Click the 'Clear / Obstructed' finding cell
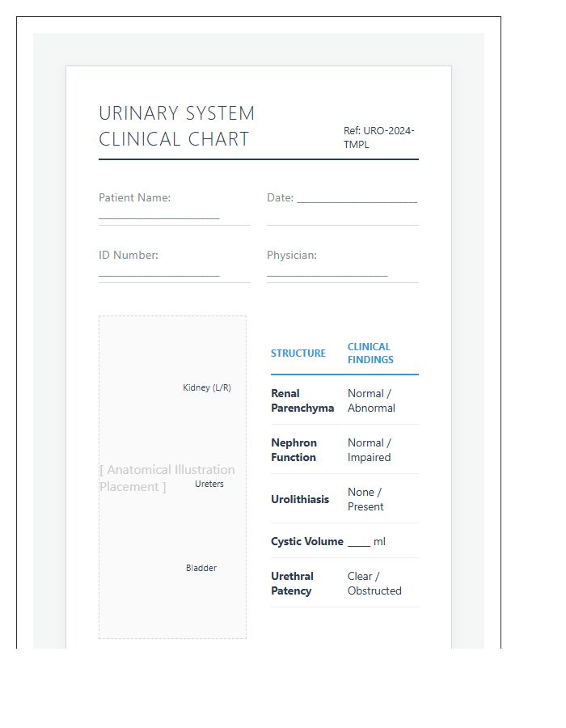This screenshot has height=728, width=566. 375,583
